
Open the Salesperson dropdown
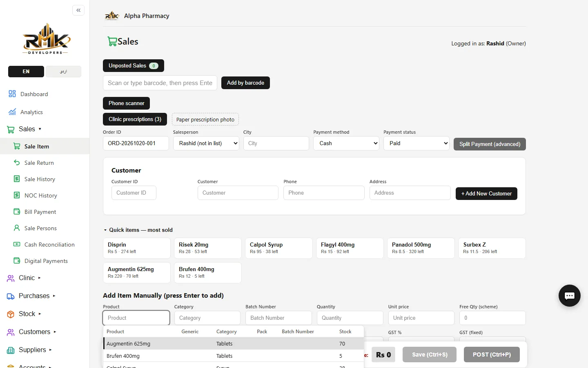coord(206,144)
